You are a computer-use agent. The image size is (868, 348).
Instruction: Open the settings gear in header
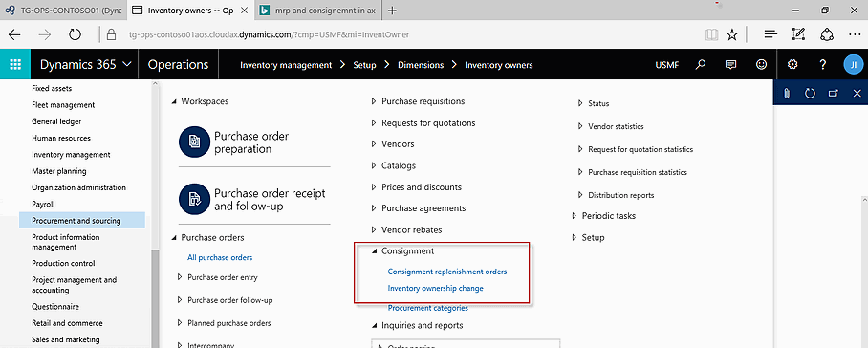[x=792, y=65]
